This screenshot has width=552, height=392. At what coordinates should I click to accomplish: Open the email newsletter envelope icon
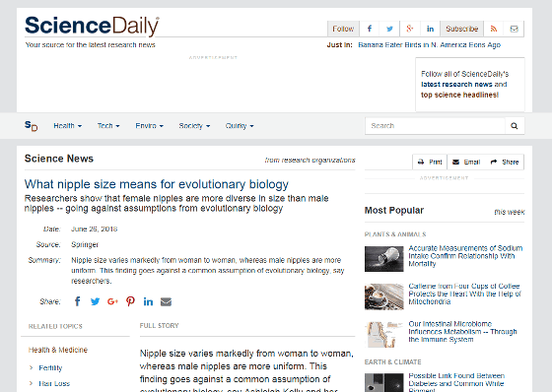(x=514, y=29)
